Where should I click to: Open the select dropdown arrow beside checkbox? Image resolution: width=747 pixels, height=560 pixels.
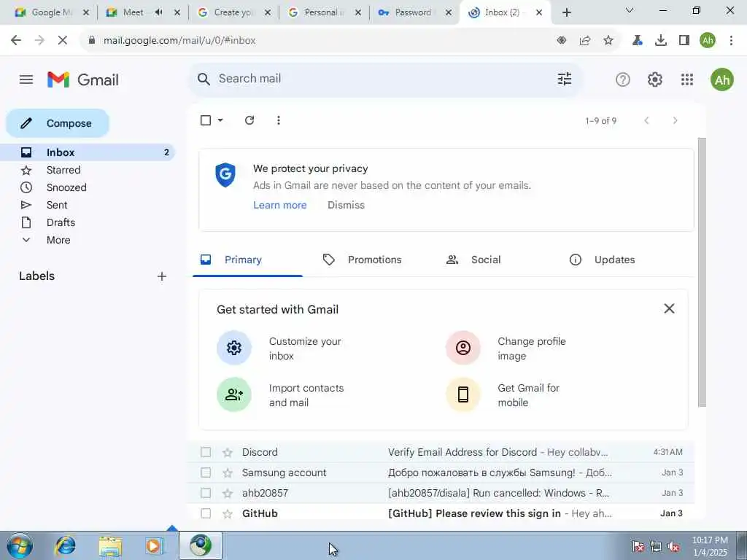click(x=220, y=120)
